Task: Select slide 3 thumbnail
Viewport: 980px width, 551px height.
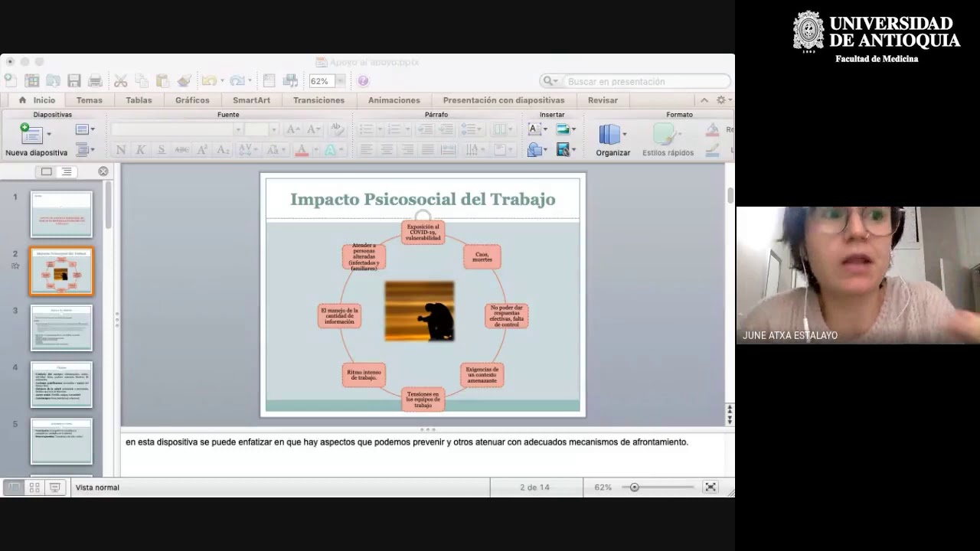Action: tap(61, 328)
